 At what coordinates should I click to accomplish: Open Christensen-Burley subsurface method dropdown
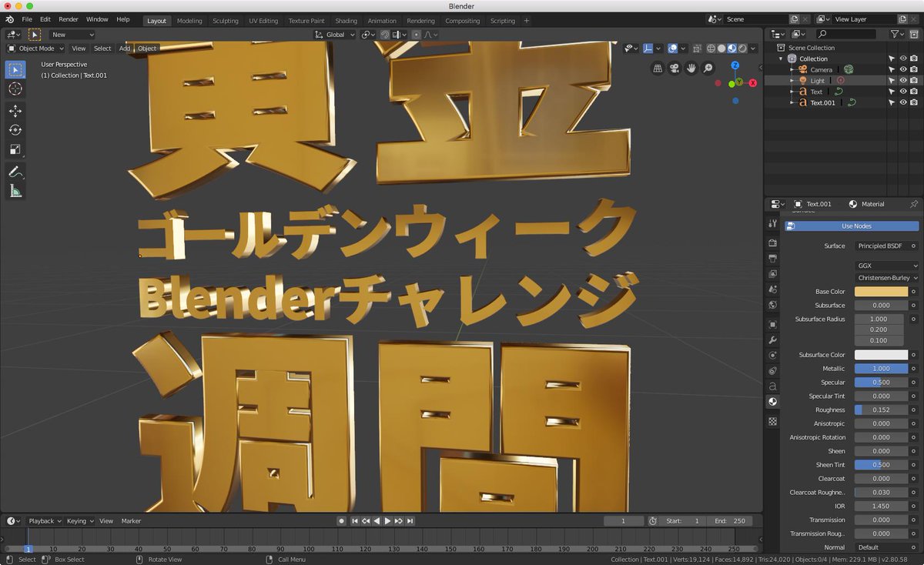[887, 278]
